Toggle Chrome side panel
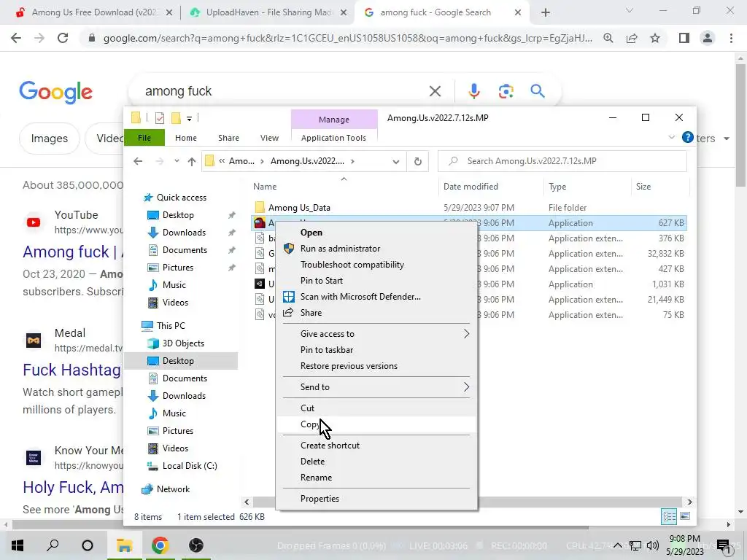This screenshot has height=560, width=747. (684, 38)
